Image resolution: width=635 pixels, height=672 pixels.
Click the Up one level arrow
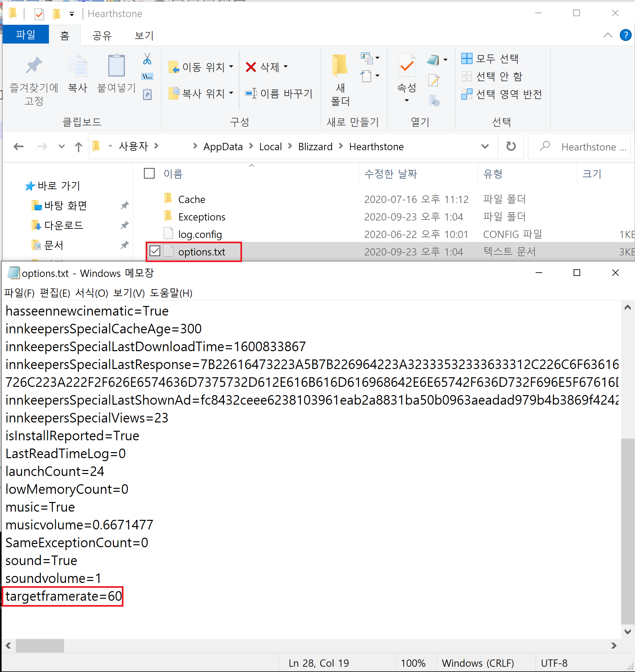coord(78,147)
